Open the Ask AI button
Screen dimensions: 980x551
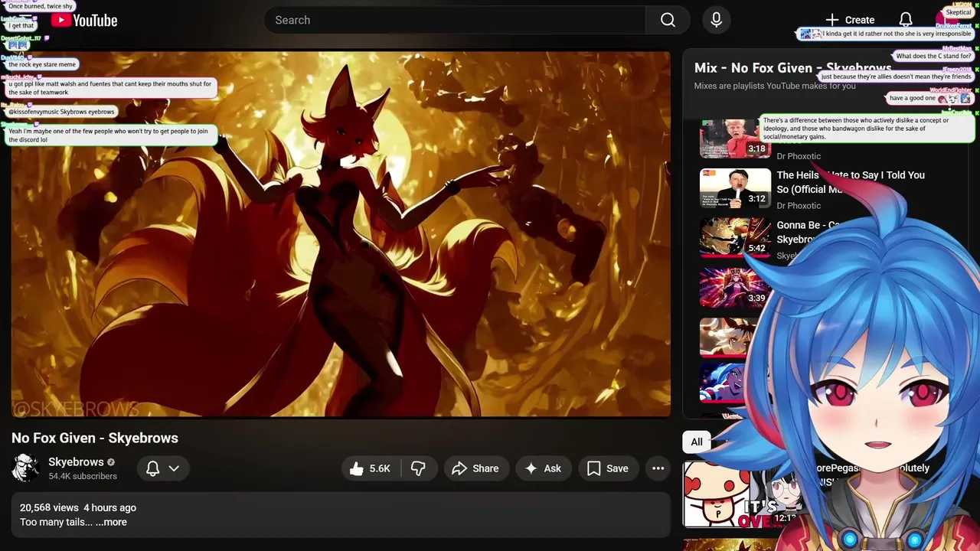543,468
